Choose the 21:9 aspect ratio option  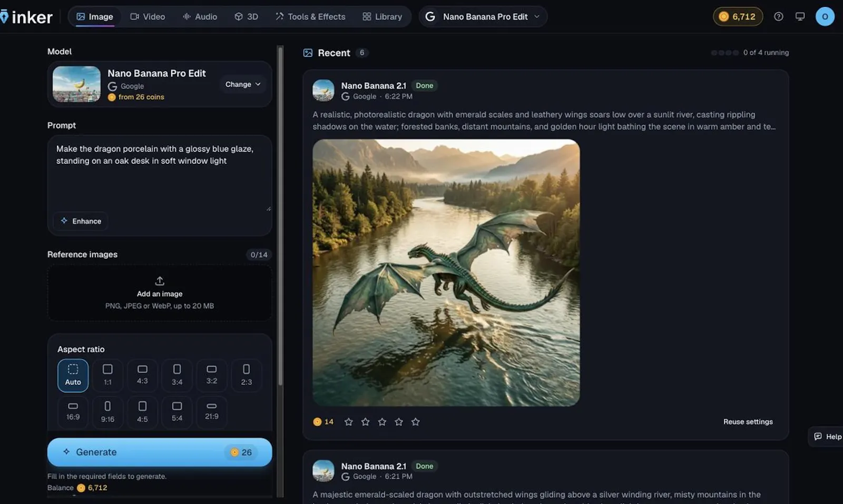212,412
